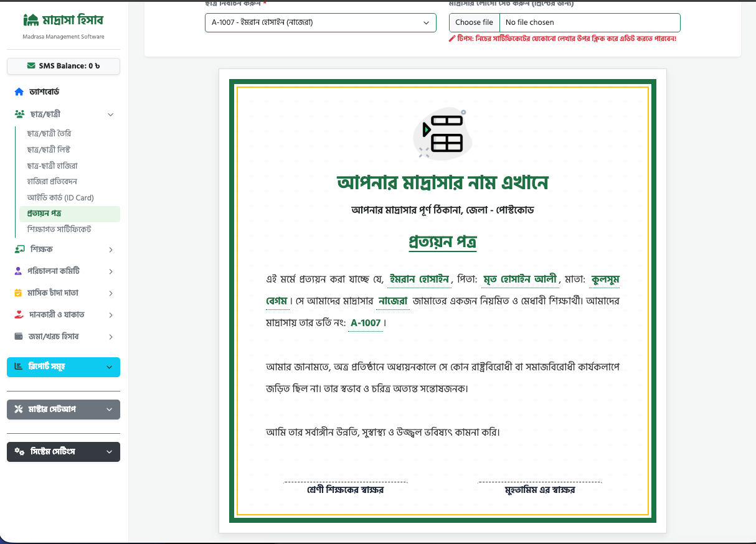Edit the madrasa address line text

point(442,210)
